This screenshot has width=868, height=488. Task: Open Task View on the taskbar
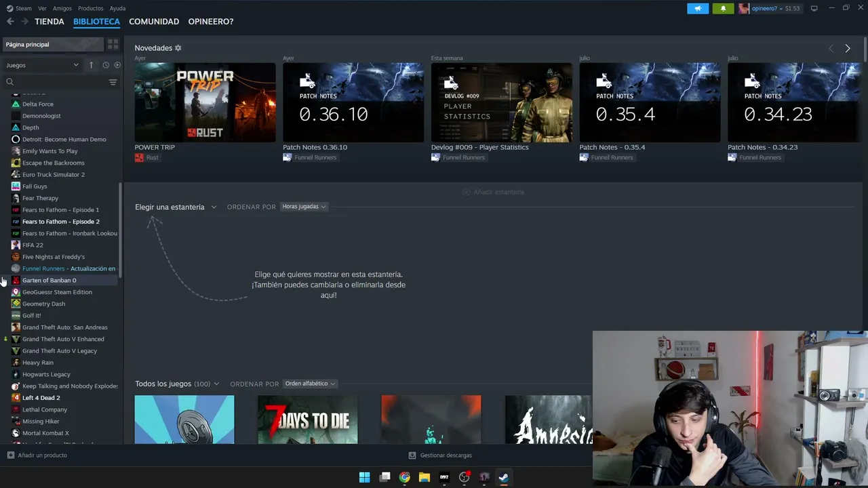click(x=385, y=477)
